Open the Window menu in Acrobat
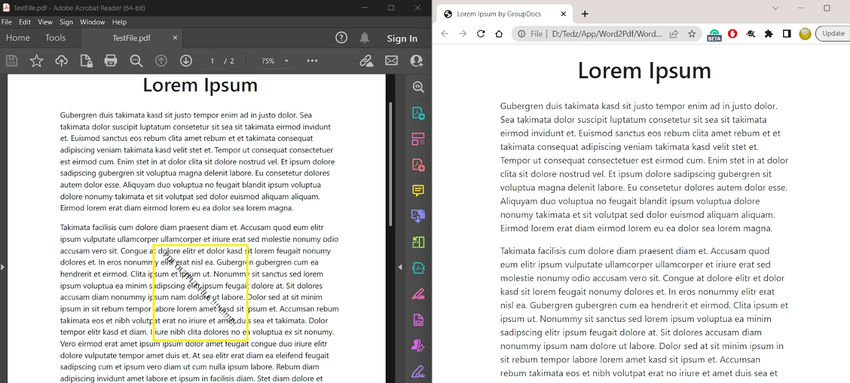850x383 pixels. (92, 22)
